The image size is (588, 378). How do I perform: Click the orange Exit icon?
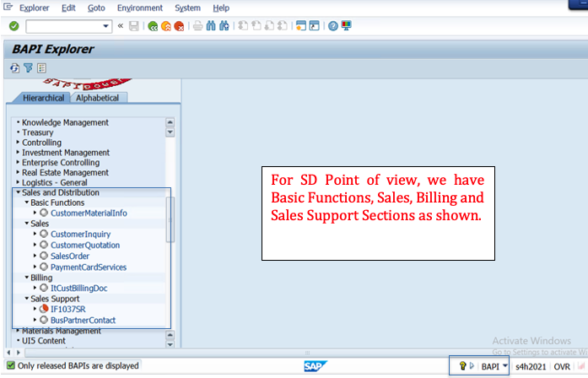165,26
